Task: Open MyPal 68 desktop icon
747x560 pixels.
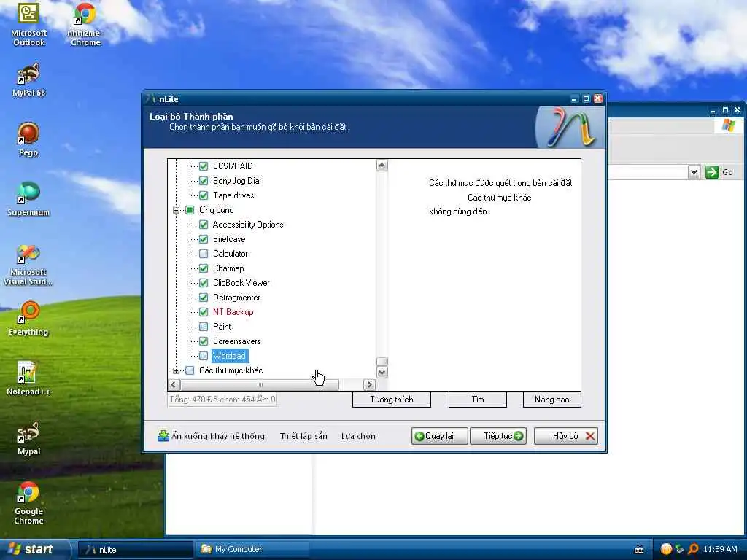Action: coord(28,79)
